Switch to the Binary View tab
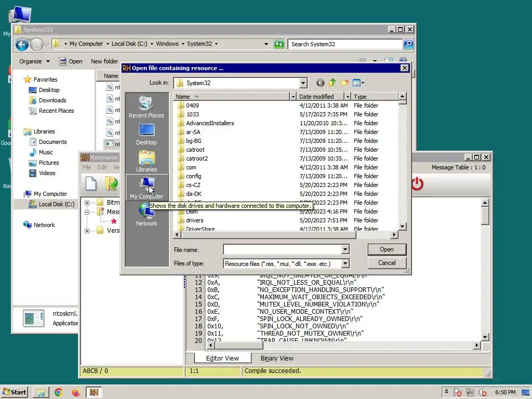Viewport: 532px width, 399px height. click(x=277, y=358)
